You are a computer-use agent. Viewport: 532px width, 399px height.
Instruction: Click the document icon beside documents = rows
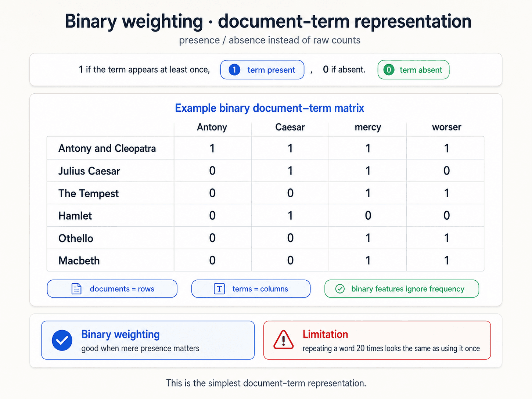click(76, 289)
